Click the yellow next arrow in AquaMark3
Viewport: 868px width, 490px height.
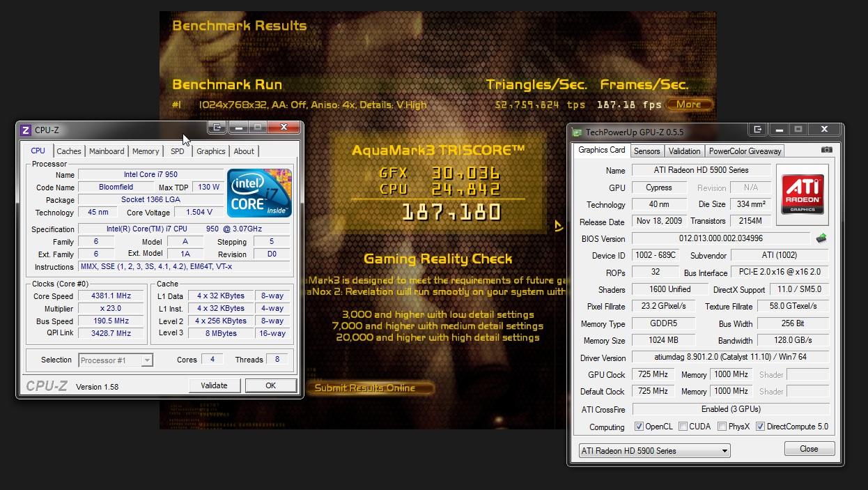pos(558,226)
